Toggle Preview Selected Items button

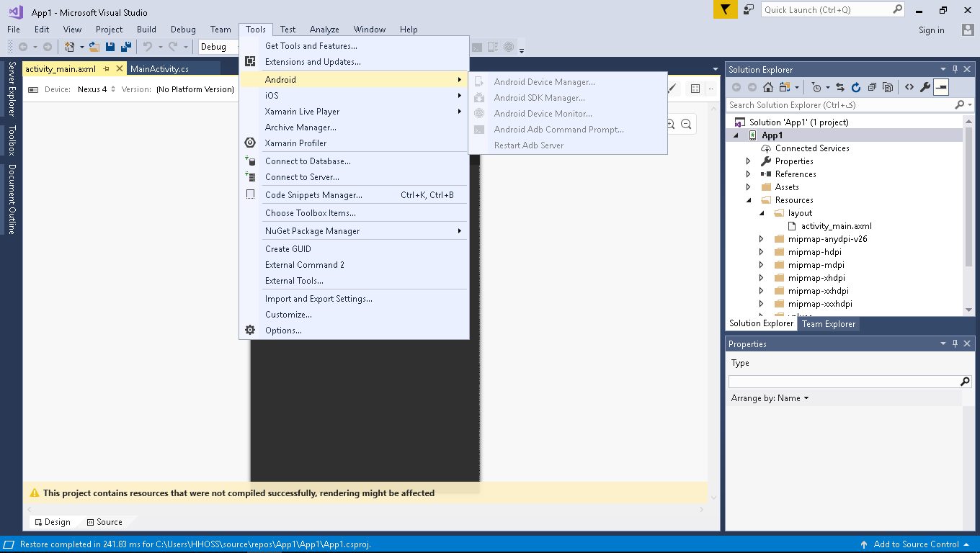941,87
